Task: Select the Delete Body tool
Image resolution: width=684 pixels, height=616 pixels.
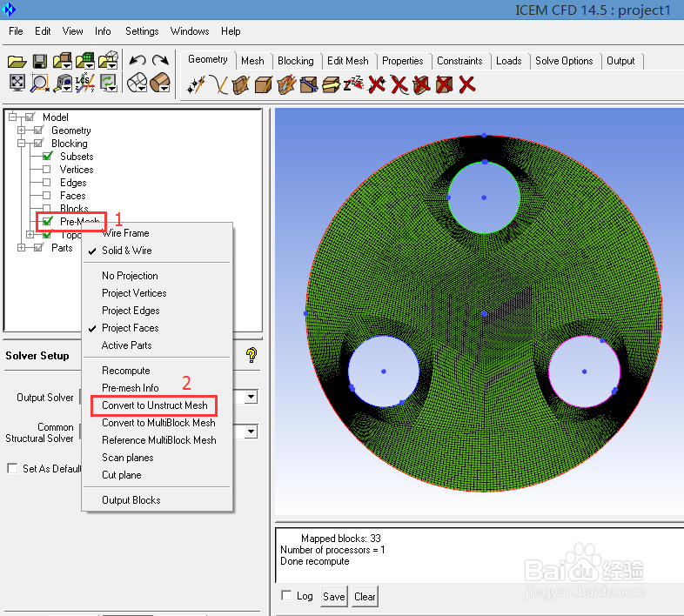Action: pyautogui.click(x=445, y=84)
